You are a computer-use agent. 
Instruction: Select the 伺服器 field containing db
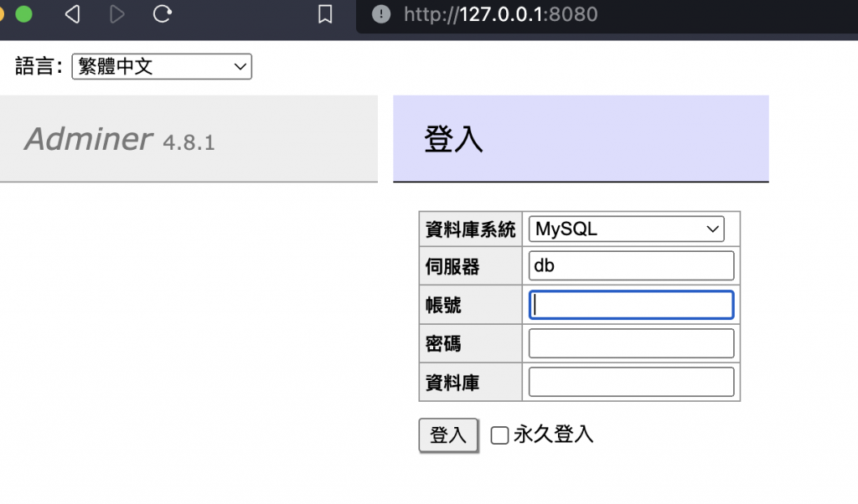[x=631, y=265]
